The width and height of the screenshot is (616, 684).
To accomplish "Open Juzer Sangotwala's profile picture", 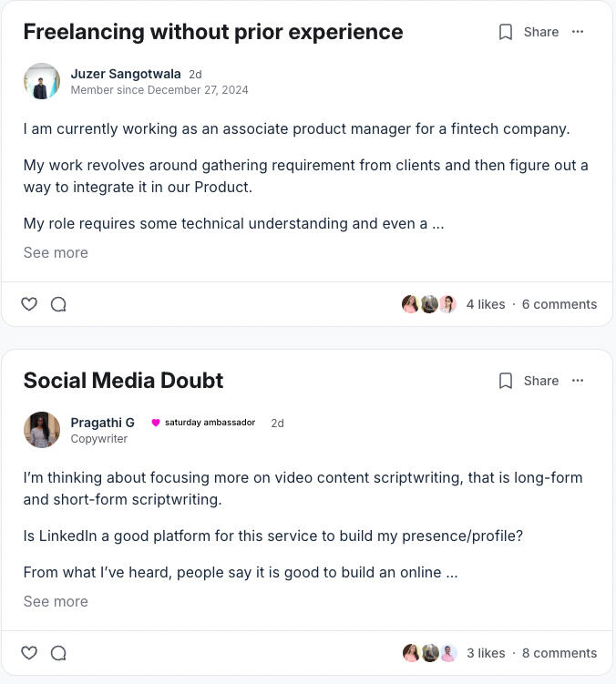I will (x=42, y=81).
